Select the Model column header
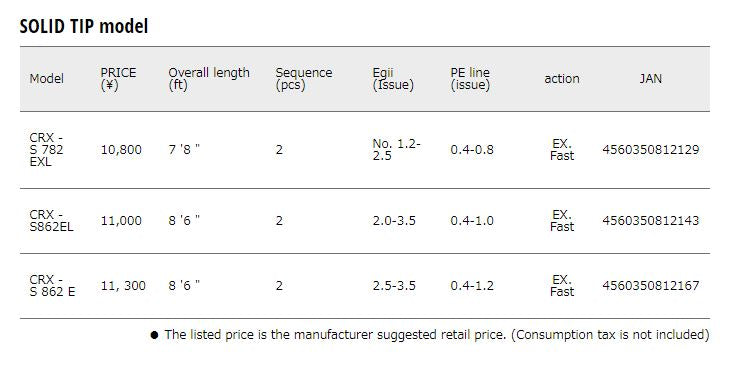 (46, 79)
